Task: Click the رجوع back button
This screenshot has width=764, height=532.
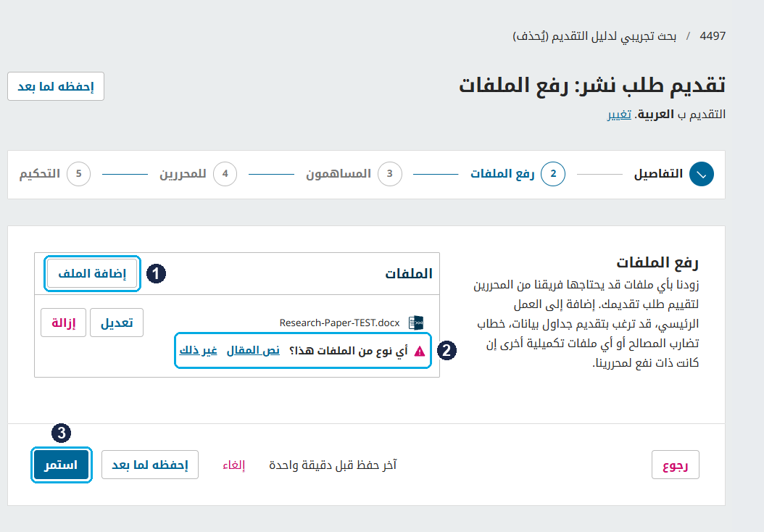Action: 676,465
